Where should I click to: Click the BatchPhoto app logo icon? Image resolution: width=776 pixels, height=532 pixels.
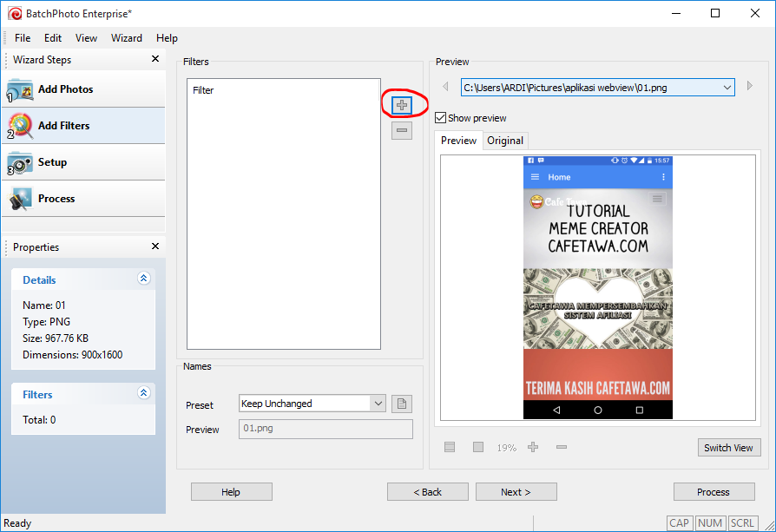(x=15, y=13)
